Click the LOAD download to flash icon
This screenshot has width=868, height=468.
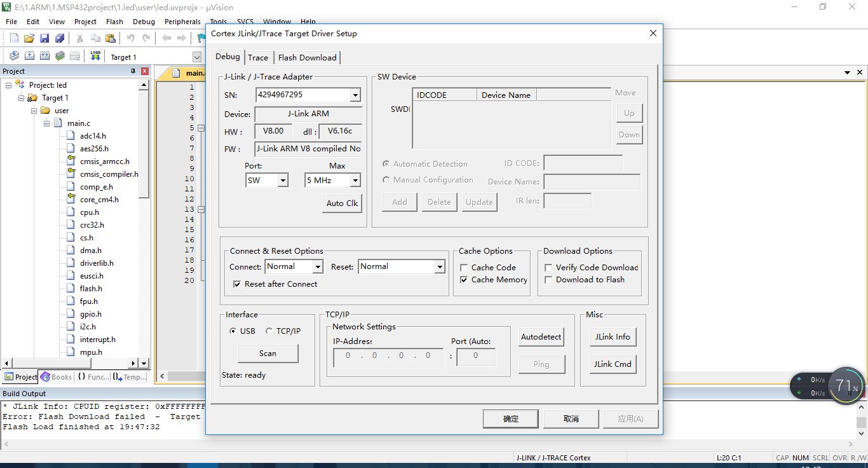point(95,56)
